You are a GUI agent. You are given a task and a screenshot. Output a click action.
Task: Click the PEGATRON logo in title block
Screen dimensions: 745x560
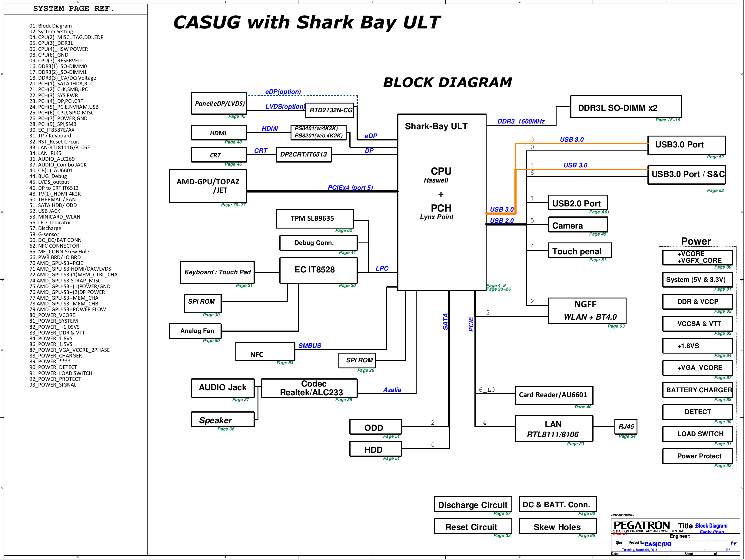[x=642, y=526]
